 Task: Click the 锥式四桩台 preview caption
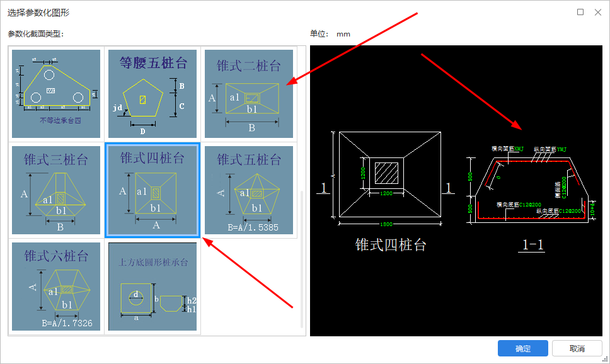pyautogui.click(x=391, y=244)
